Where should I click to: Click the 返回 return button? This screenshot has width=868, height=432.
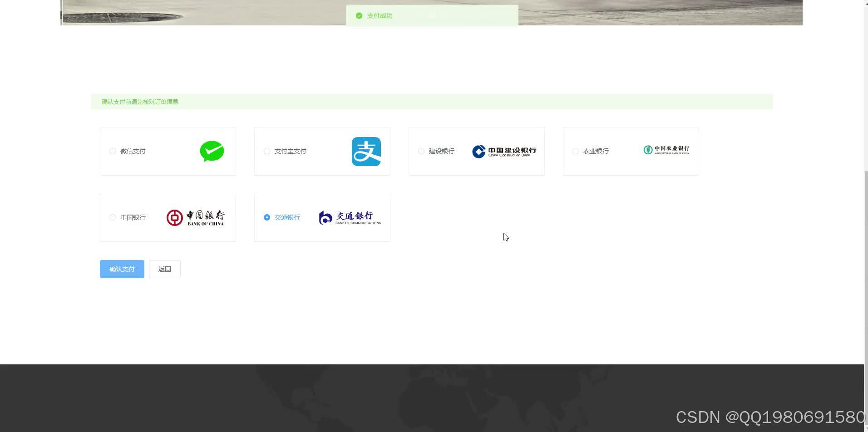(x=164, y=269)
